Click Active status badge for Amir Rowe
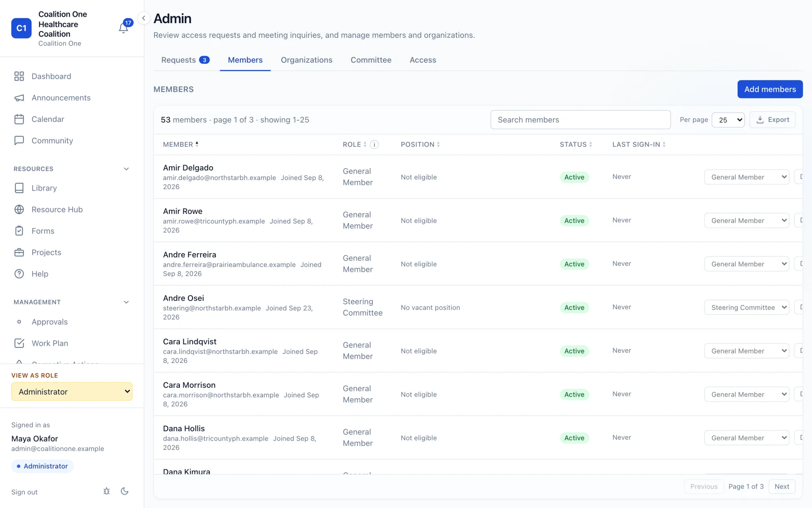This screenshot has height=508, width=812. (x=574, y=221)
